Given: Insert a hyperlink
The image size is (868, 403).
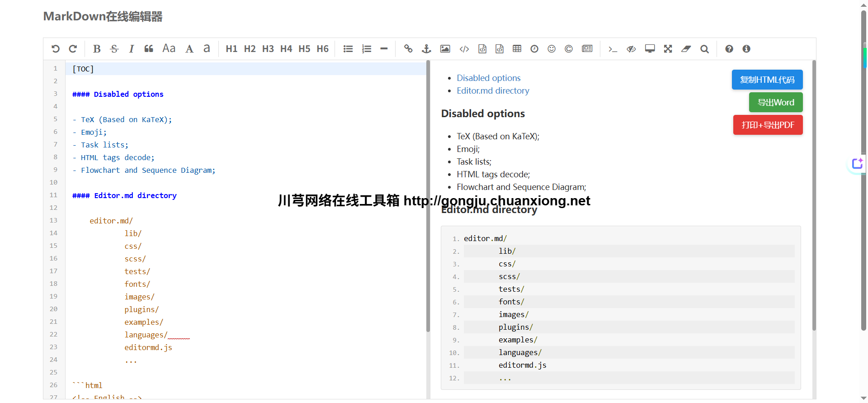Looking at the screenshot, I should coord(408,49).
